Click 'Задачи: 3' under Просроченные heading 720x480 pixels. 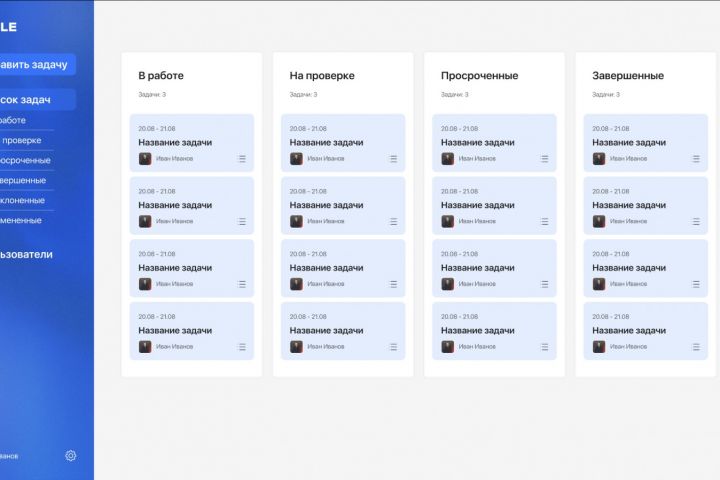455,95
